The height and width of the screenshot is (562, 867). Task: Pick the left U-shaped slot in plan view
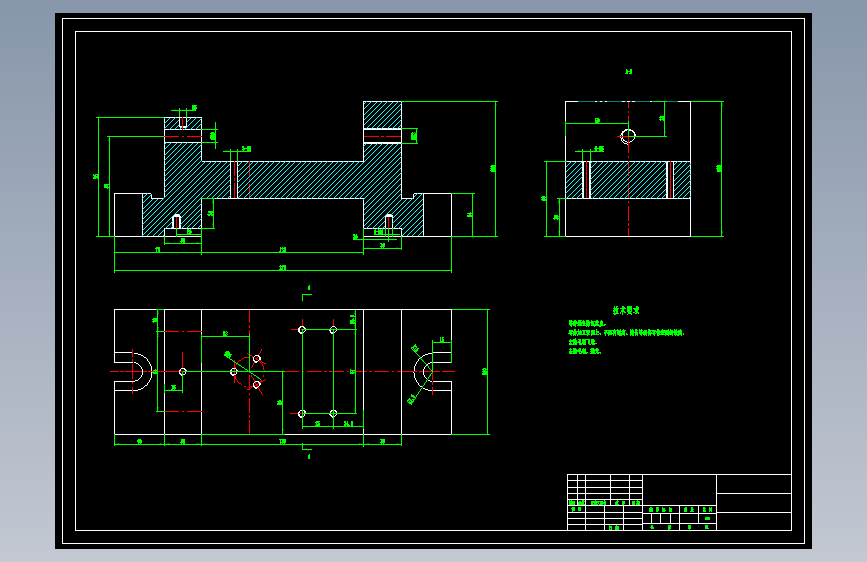coord(133,372)
